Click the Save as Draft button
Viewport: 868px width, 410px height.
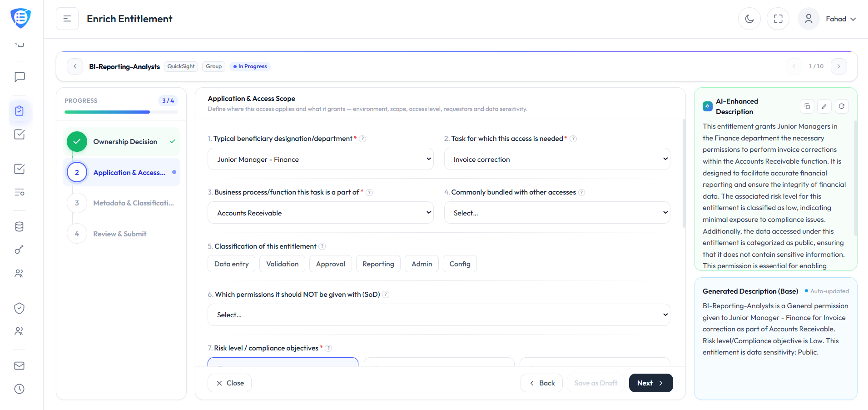coord(595,383)
